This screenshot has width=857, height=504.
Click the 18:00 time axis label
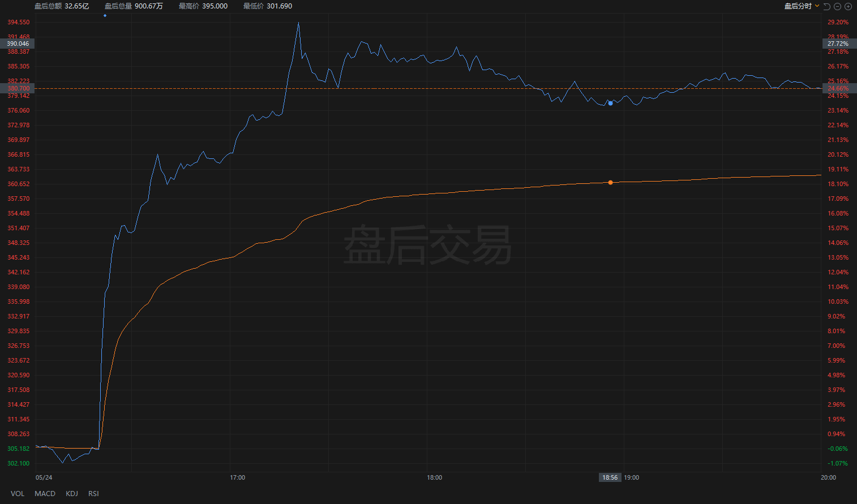click(x=435, y=478)
